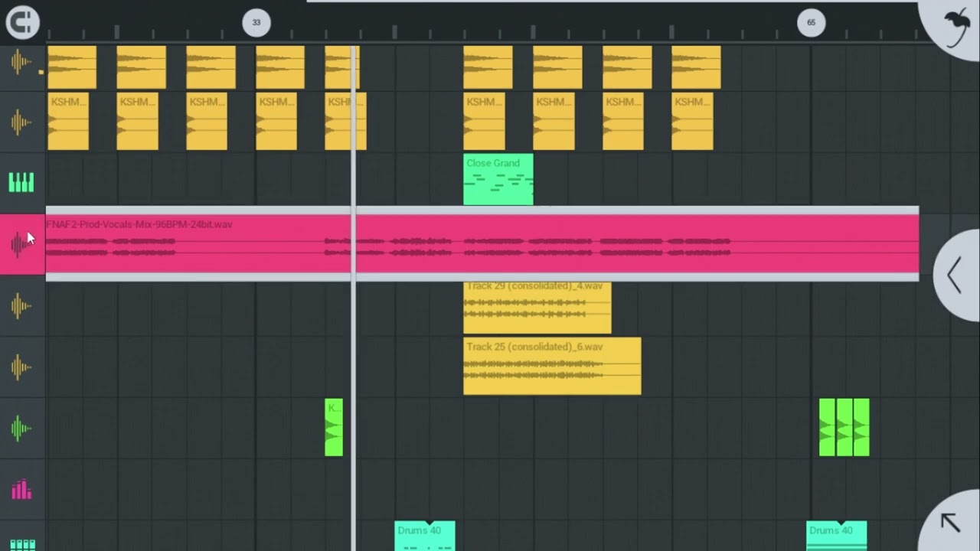Viewport: 980px width, 551px height.
Task: Select the middle of the three green clips
Action: pos(844,427)
